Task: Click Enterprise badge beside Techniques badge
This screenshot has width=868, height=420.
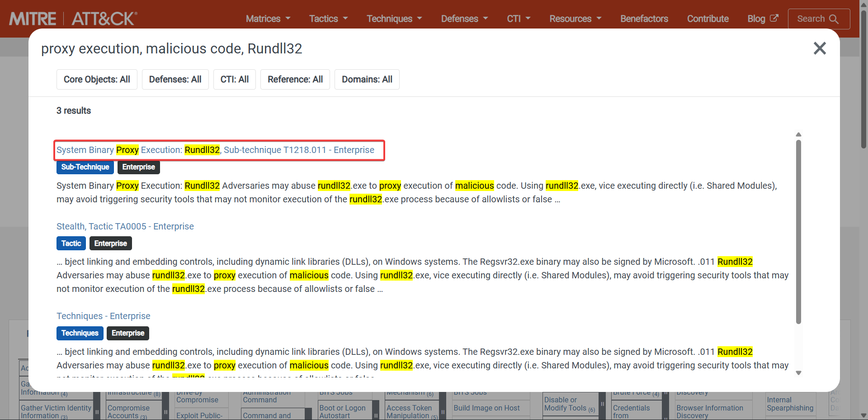Action: coord(128,333)
